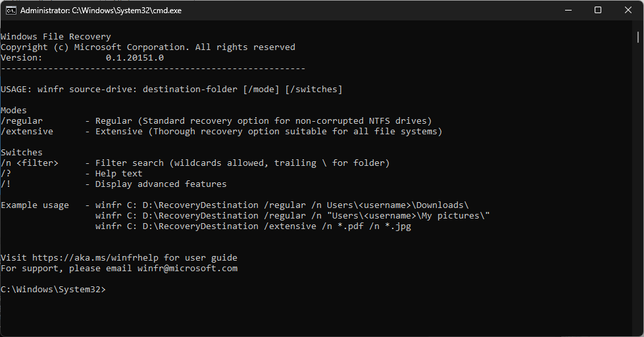Click the '/?' help text switch
This screenshot has height=337, width=644.
(x=6, y=174)
